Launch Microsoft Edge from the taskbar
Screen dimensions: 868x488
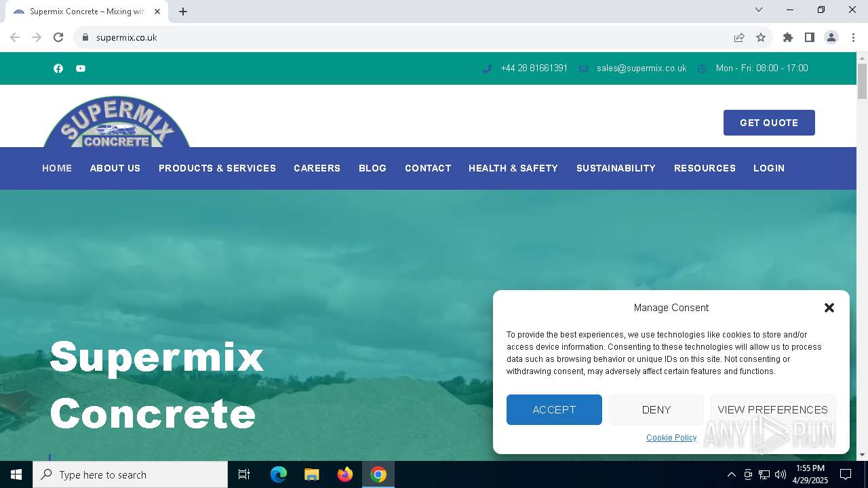click(279, 474)
